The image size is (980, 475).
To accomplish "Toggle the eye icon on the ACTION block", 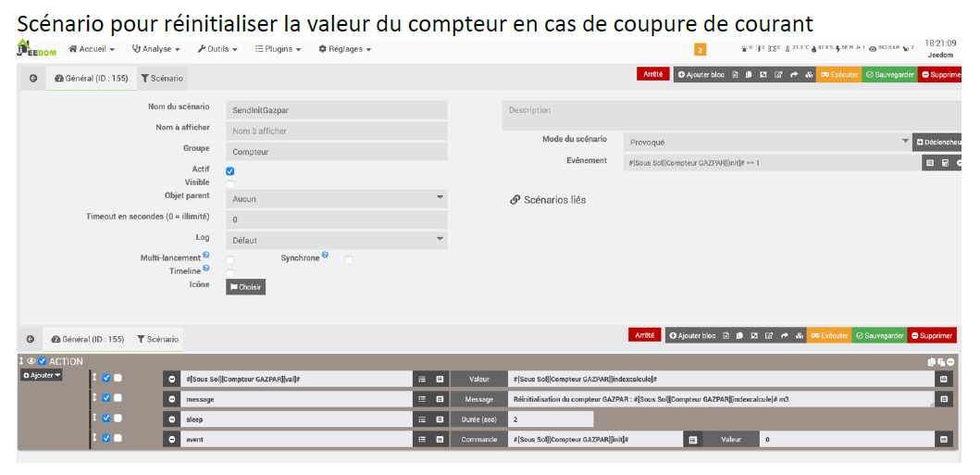I will pos(31,361).
